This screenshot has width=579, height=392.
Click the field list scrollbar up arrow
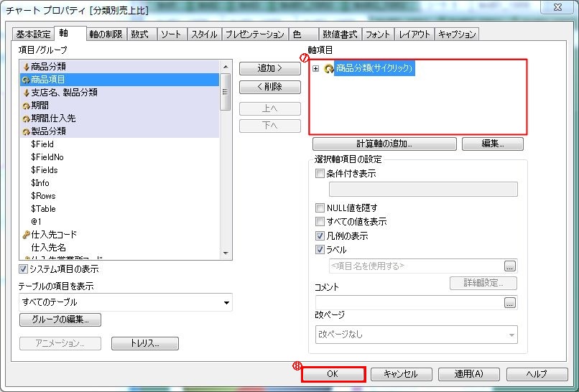click(226, 67)
